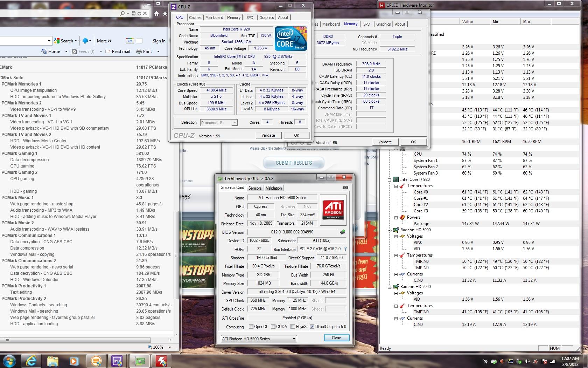Toggle the PhysX checkbox in GPU-Z
This screenshot has width=588, height=368.
pos(293,327)
